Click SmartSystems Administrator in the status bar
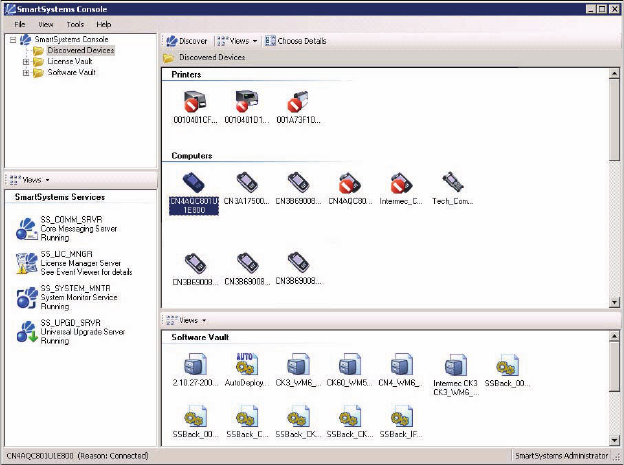624x465 pixels. [561, 456]
